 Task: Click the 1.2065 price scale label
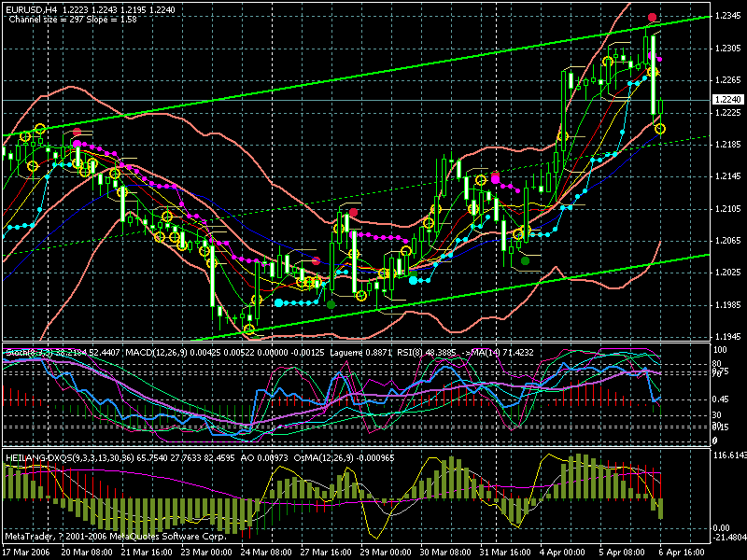pyautogui.click(x=727, y=241)
